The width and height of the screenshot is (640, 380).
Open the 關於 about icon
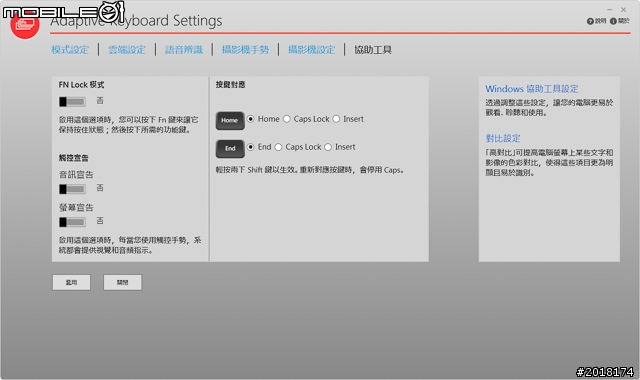620,21
